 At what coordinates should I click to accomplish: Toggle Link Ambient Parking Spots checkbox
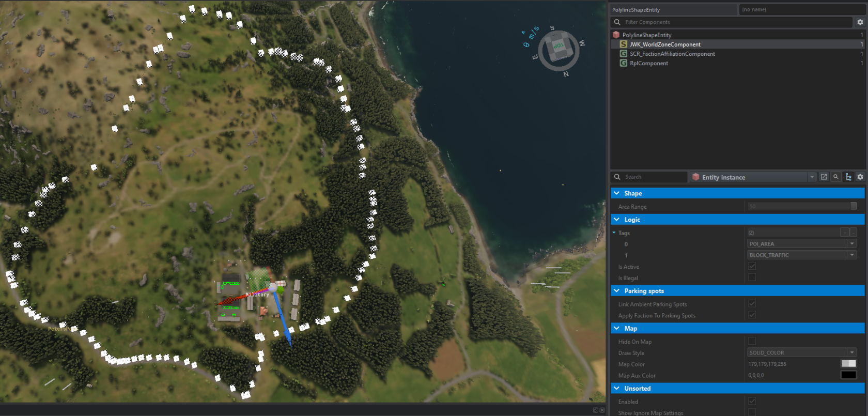pyautogui.click(x=752, y=304)
